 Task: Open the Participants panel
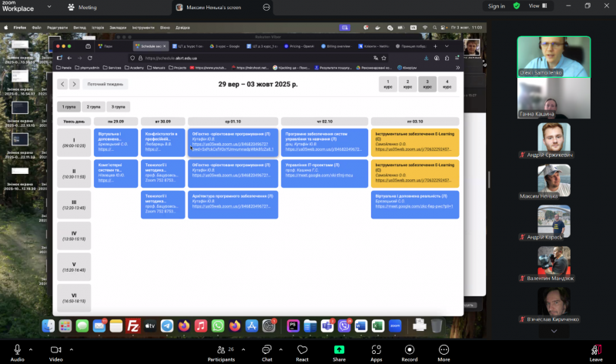point(220,350)
